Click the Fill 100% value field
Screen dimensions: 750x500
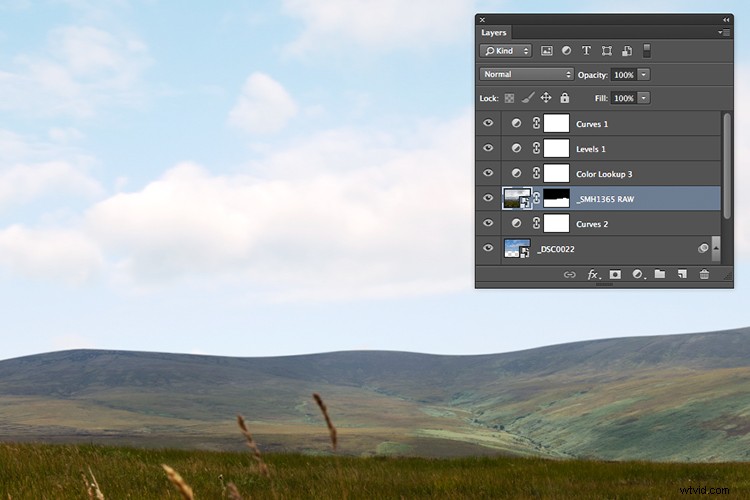pos(624,98)
